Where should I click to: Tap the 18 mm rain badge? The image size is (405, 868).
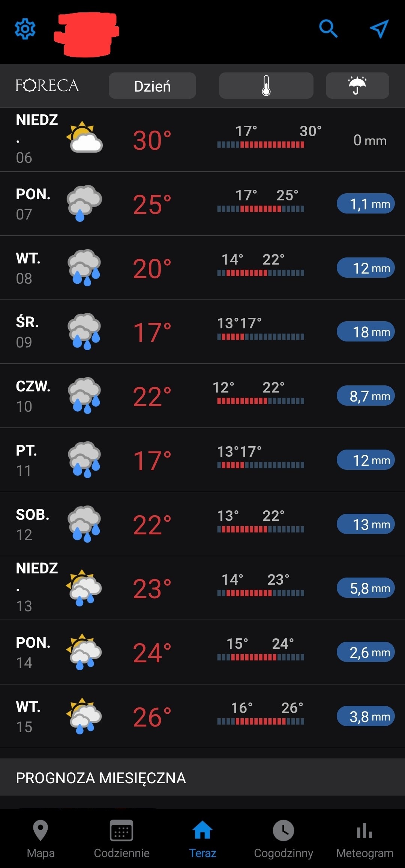pyautogui.click(x=366, y=332)
